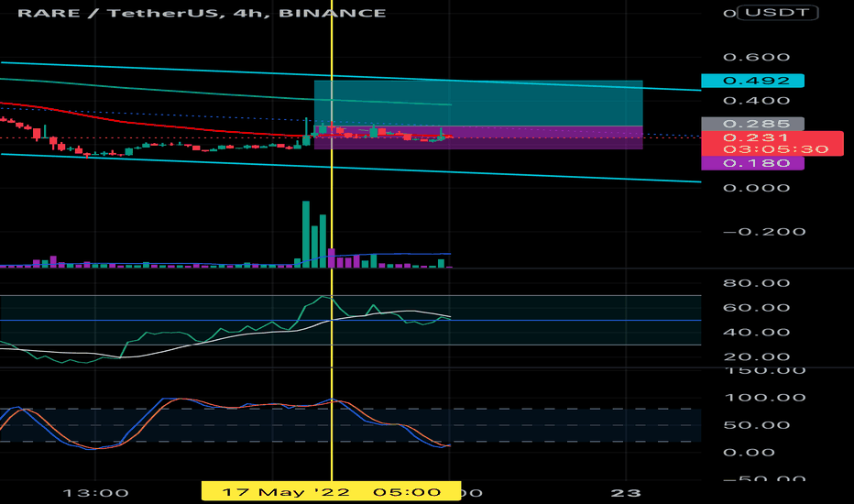Click the 20.00 RSI scale value
The image size is (854, 504).
pyautogui.click(x=756, y=356)
